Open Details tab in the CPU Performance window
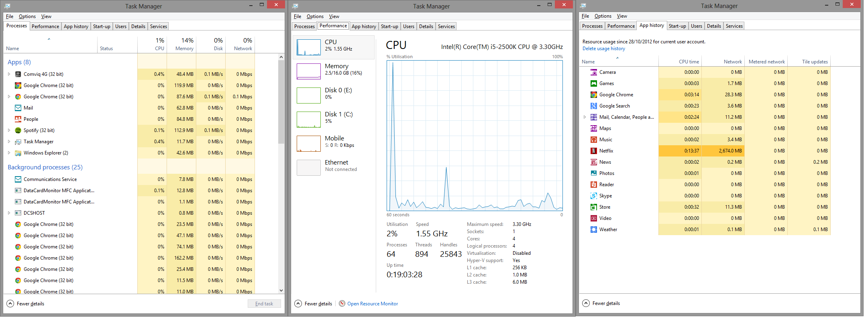 426,26
